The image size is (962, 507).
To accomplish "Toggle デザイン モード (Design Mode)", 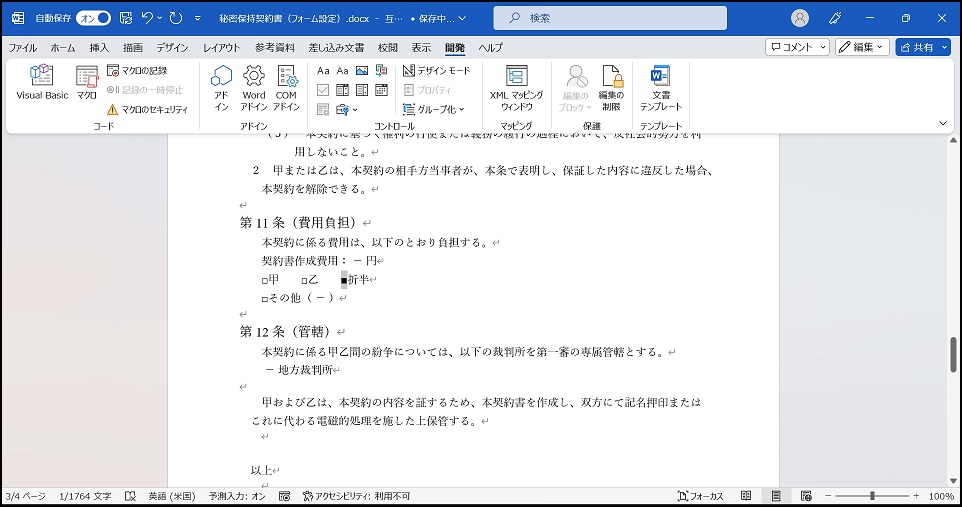I will [436, 71].
